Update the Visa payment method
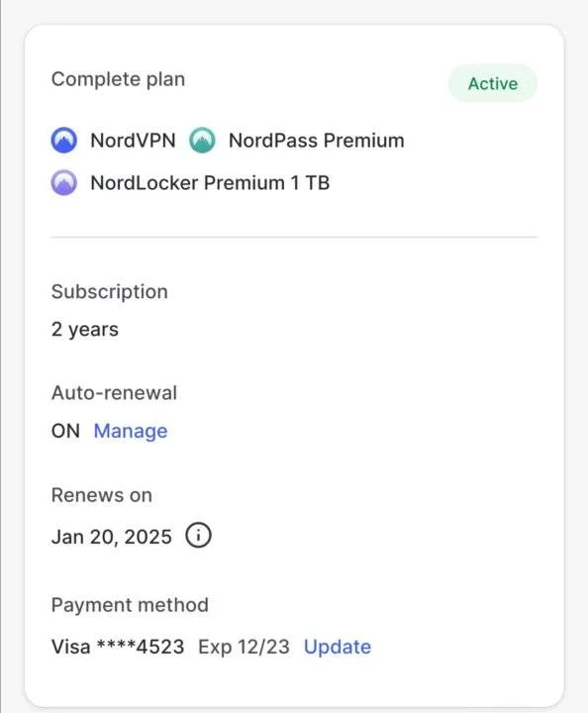This screenshot has width=588, height=713. [x=338, y=647]
